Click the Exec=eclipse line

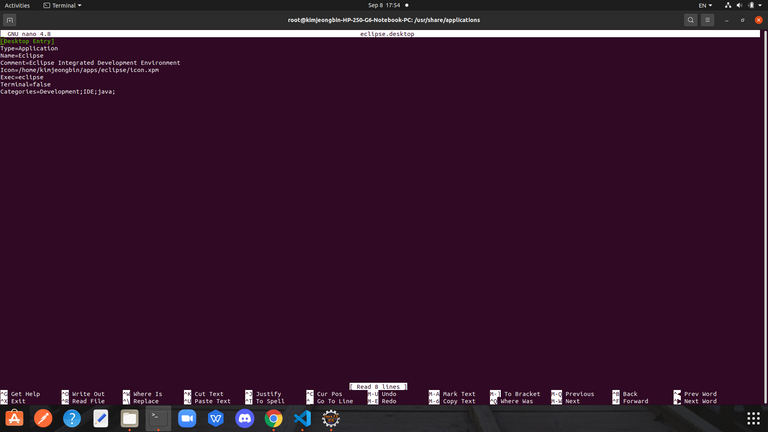point(22,77)
